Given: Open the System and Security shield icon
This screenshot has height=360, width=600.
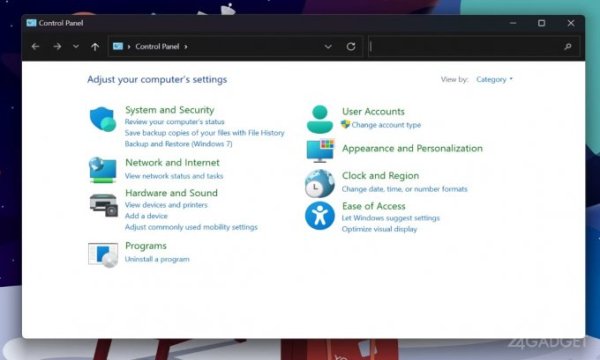Looking at the screenshot, I should (x=103, y=119).
